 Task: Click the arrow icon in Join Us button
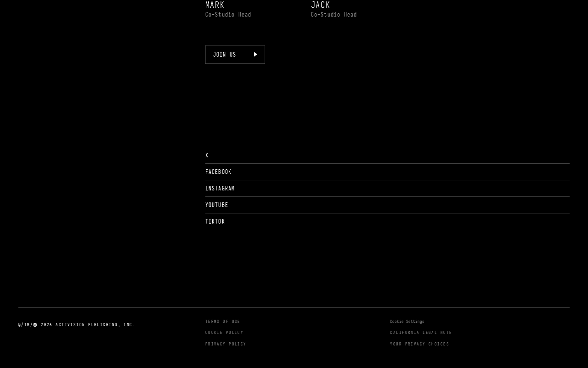click(x=255, y=54)
